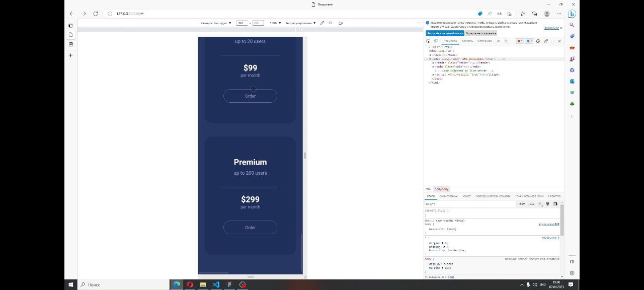
Task: Open the 100% zoom dropdown
Action: 275,23
